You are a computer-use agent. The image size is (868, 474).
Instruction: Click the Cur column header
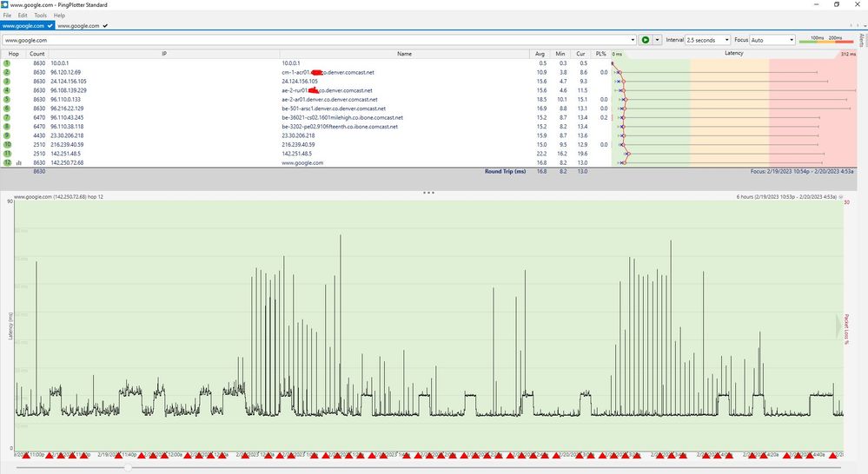pos(580,54)
